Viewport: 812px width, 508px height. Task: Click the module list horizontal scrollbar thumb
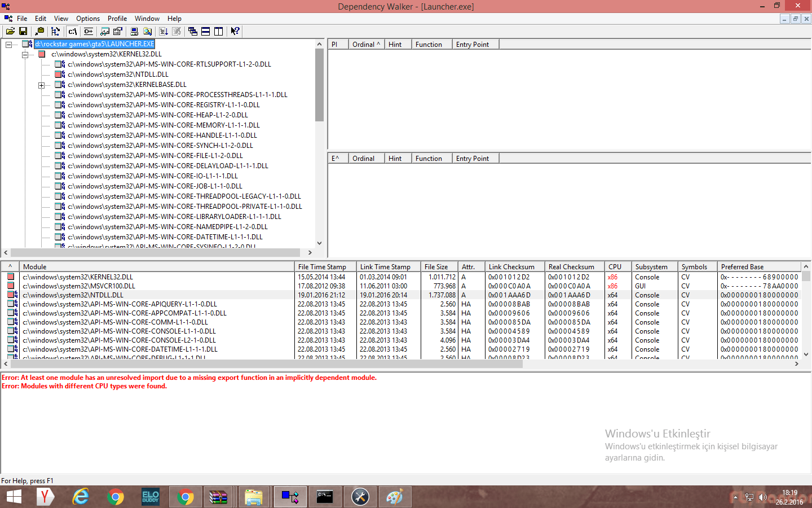coord(266,364)
